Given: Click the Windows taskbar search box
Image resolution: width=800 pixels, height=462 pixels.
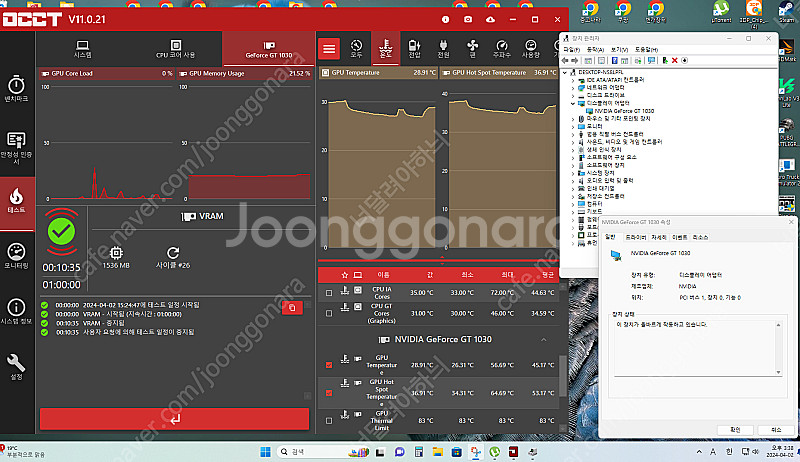Looking at the screenshot, I should point(323,452).
